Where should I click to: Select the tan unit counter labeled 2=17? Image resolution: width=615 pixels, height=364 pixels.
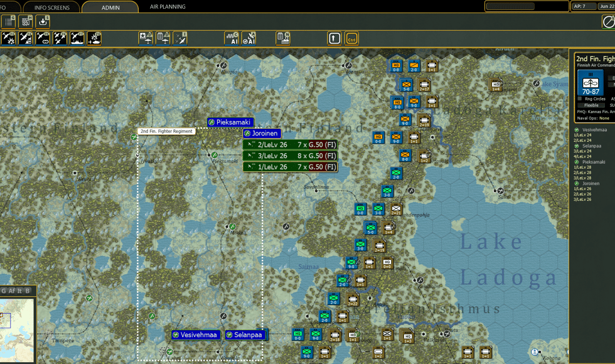click(424, 85)
